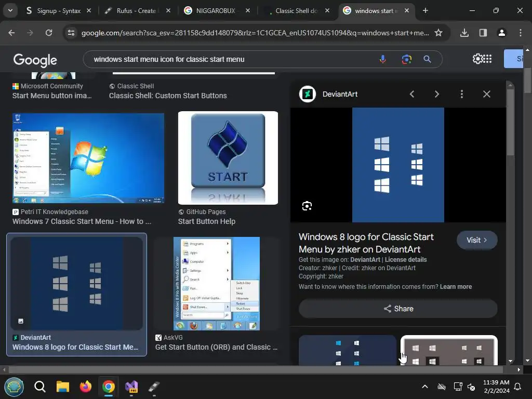Open Rufus from the taskbar
The width and height of the screenshot is (532, 399).
click(154, 387)
